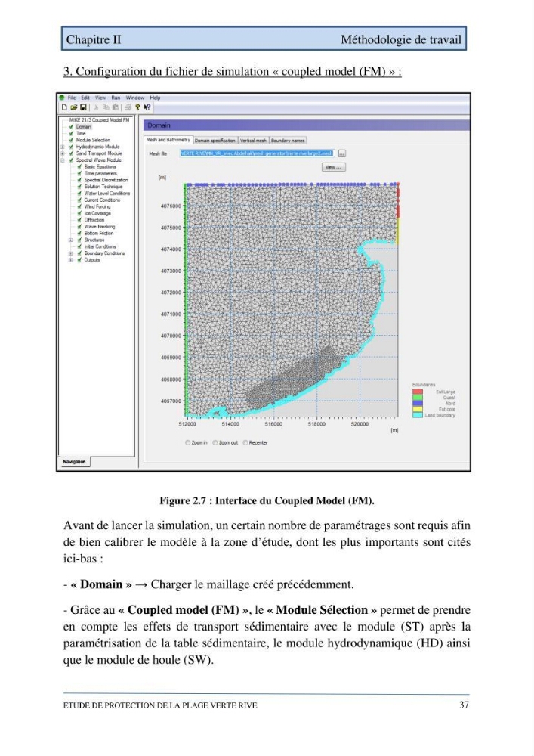Screen dimensions: 534x756
Task: Select the Zoom out radio button
Action: click(x=215, y=442)
